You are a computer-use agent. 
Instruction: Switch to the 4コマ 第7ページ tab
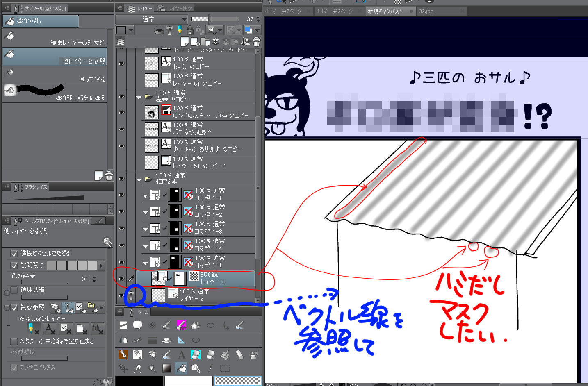click(289, 11)
